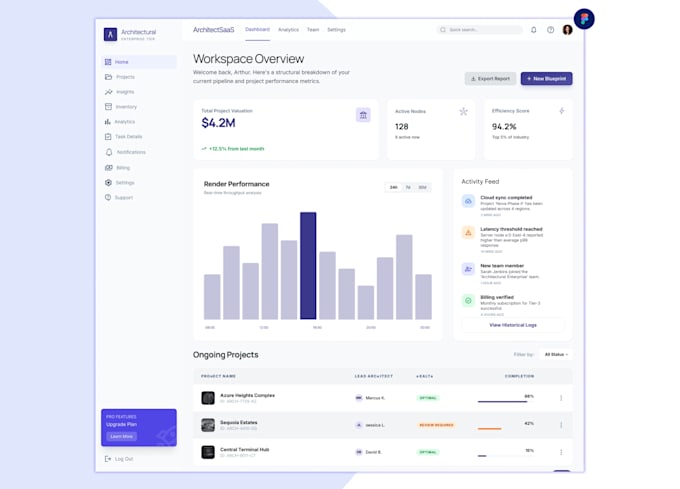Click the Billing verified checkmark icon

468,300
